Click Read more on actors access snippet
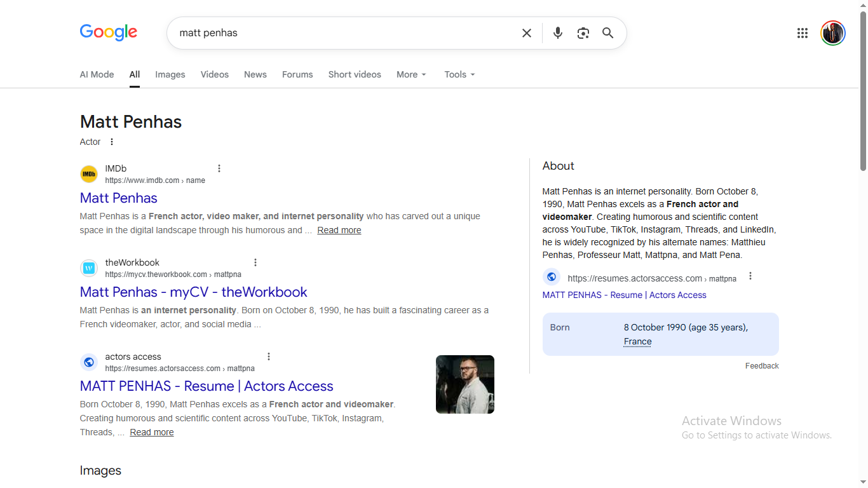 pos(152,432)
